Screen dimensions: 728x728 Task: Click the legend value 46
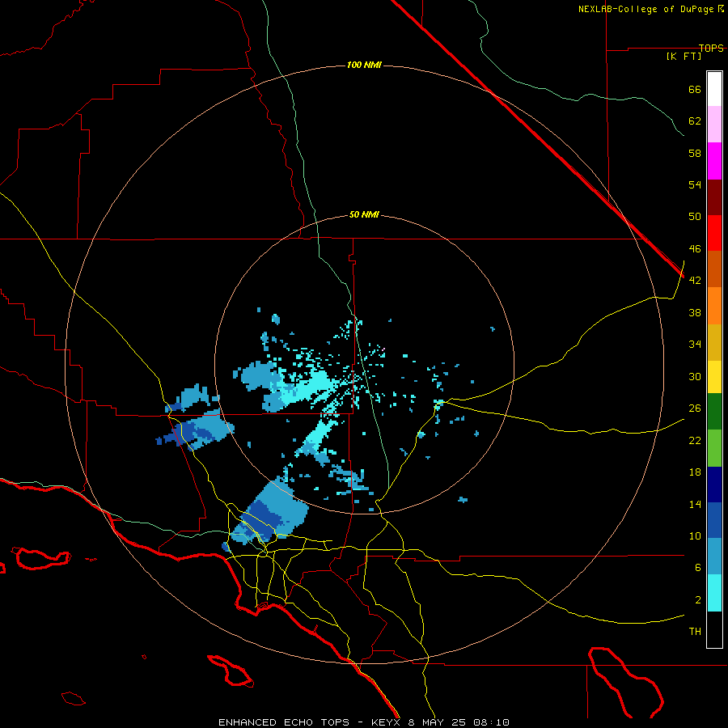pos(695,249)
